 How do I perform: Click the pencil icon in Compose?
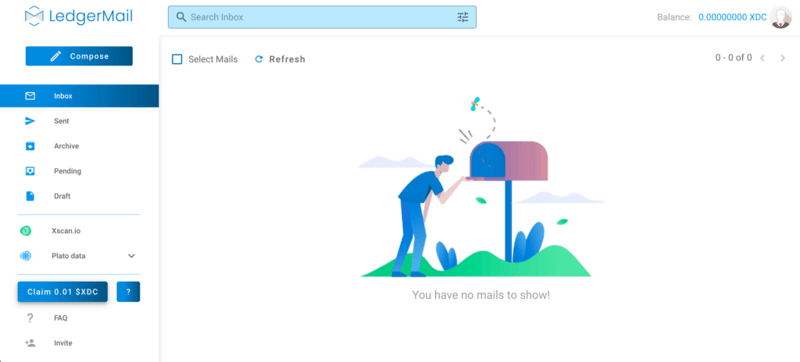(56, 56)
